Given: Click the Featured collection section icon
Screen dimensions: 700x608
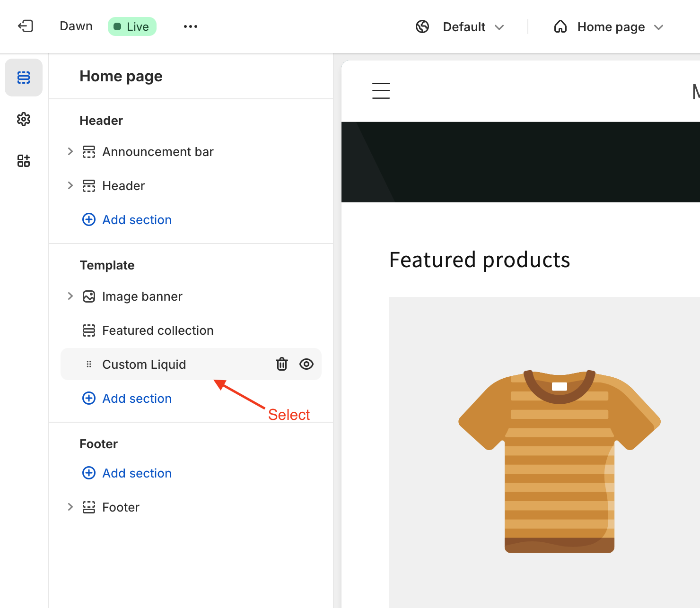Looking at the screenshot, I should 89,330.
